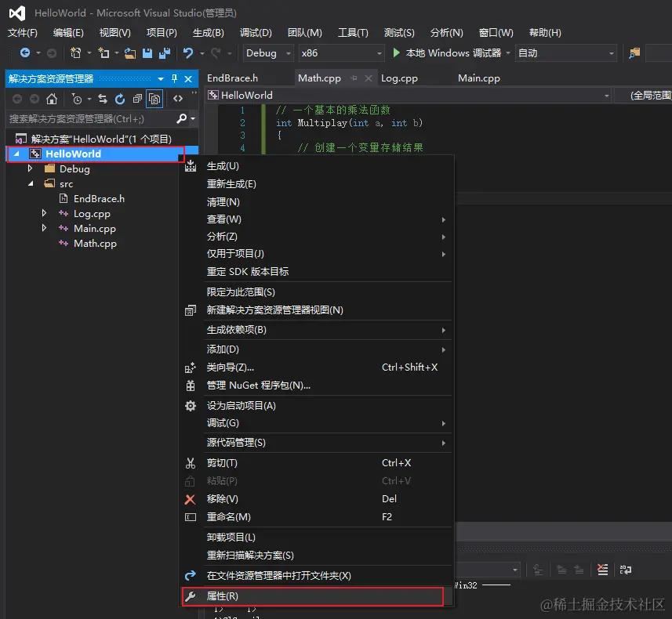The height and width of the screenshot is (619, 672).
Task: Click the open file folder icon
Action: pyautogui.click(x=130, y=53)
